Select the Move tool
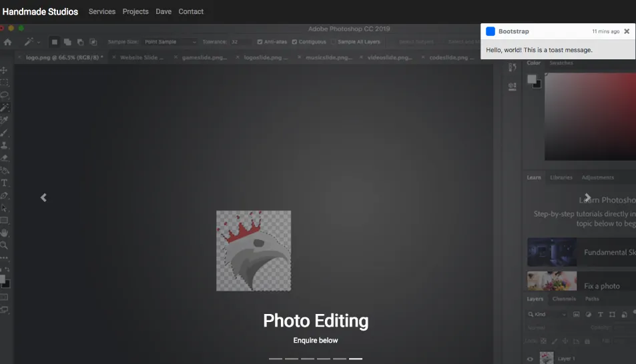Image resolution: width=636 pixels, height=364 pixels. point(4,70)
